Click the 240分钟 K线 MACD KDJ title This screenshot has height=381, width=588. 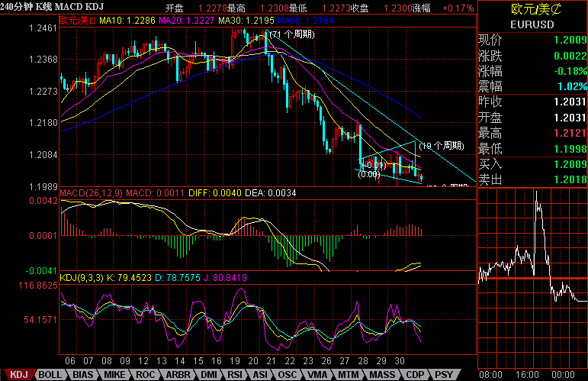[52, 7]
